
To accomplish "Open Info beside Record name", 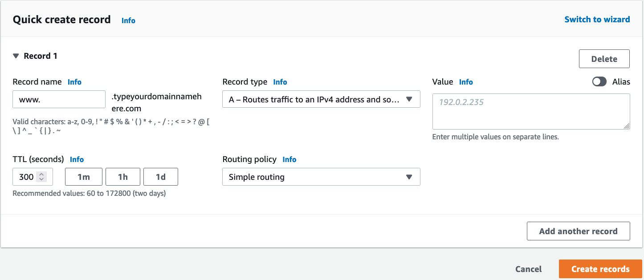I will (x=74, y=82).
